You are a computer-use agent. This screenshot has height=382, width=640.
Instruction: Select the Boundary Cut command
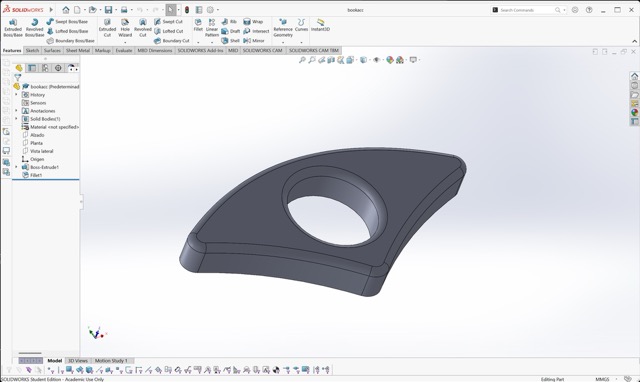point(171,41)
